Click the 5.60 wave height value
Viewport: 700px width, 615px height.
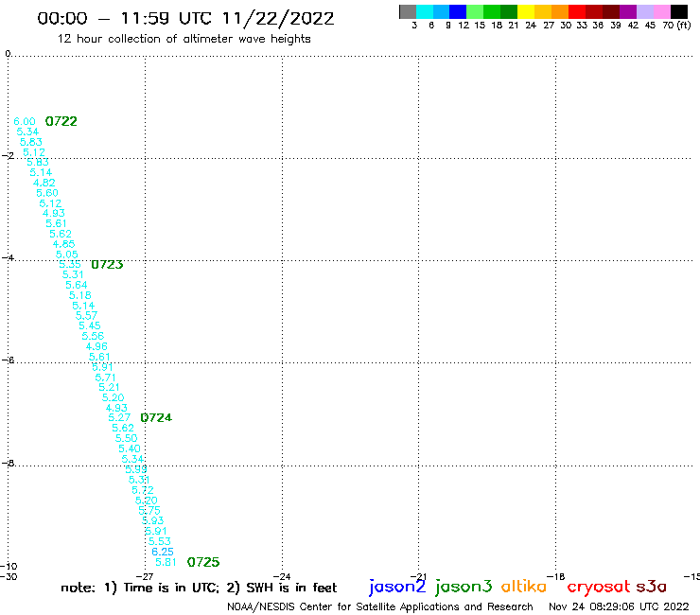[x=47, y=193]
